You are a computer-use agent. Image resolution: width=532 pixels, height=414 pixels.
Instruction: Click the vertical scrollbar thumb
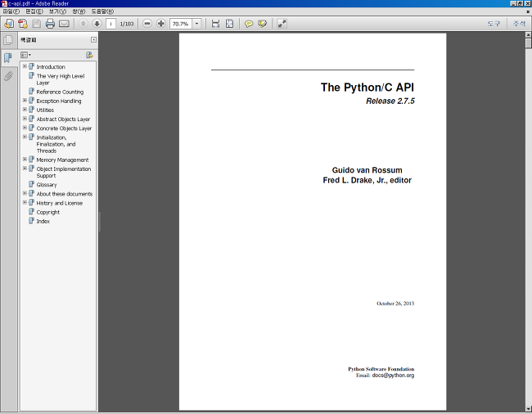pos(528,43)
